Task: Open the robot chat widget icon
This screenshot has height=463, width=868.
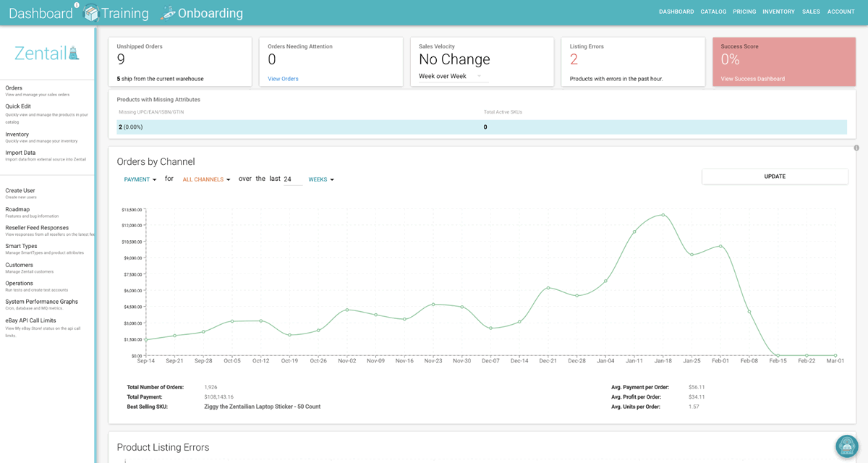Action: 846,446
